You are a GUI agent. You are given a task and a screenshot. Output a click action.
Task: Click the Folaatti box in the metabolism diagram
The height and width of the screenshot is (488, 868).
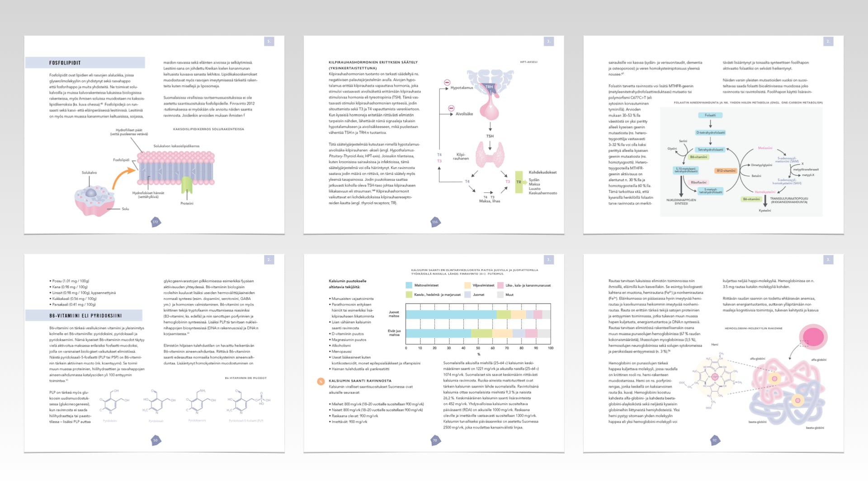click(710, 115)
